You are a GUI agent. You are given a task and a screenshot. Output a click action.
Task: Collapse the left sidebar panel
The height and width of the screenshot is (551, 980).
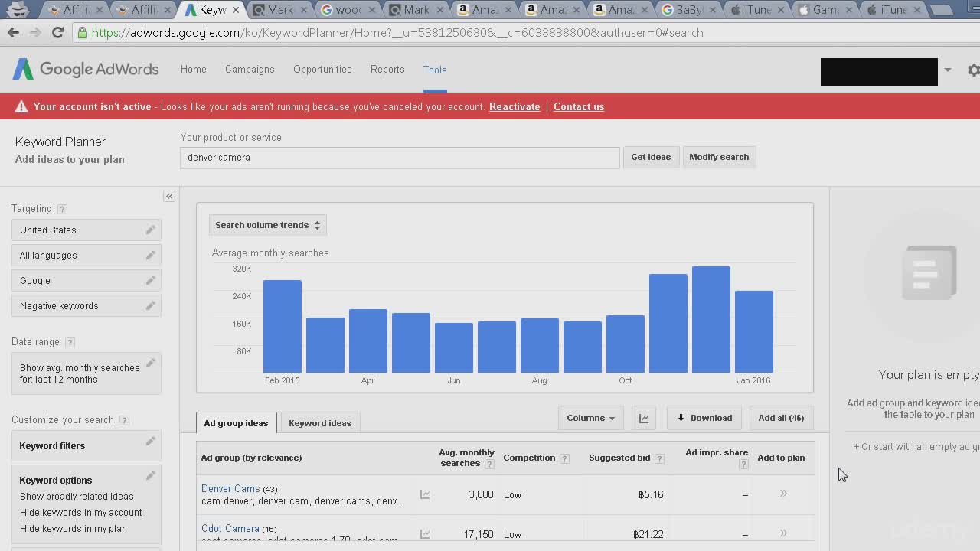coord(169,197)
